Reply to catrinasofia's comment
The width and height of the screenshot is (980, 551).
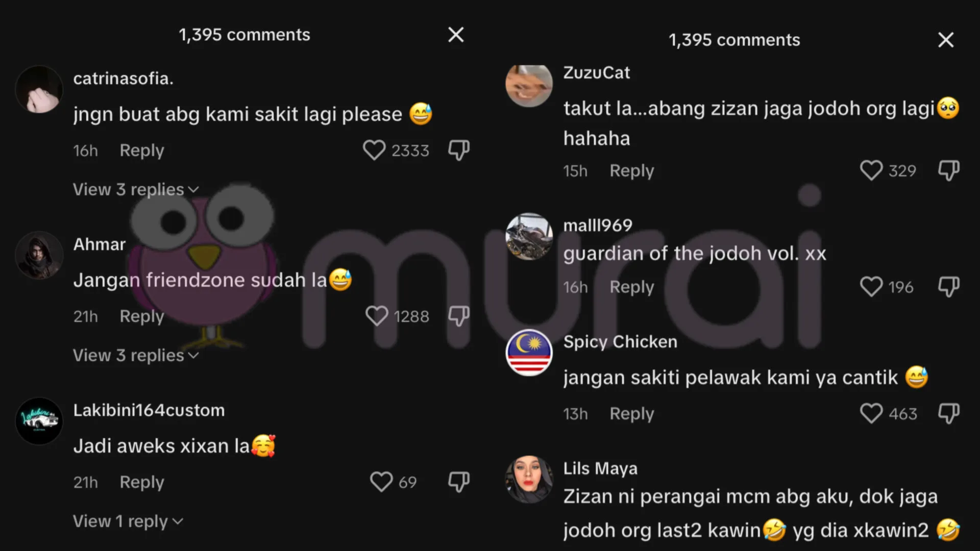142,151
